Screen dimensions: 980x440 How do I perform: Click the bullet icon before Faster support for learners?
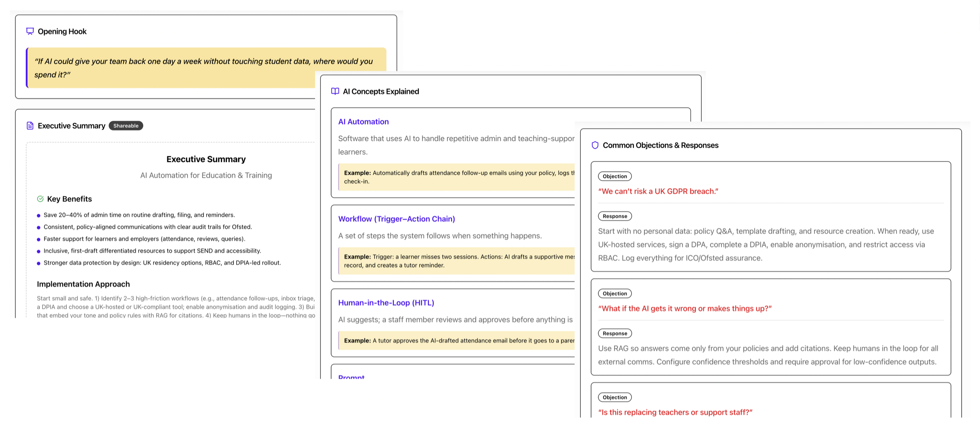38,239
